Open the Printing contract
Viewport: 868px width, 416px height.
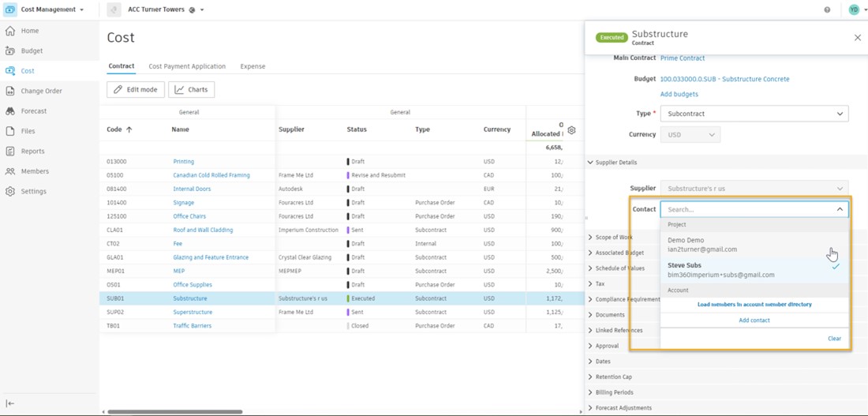coord(184,162)
